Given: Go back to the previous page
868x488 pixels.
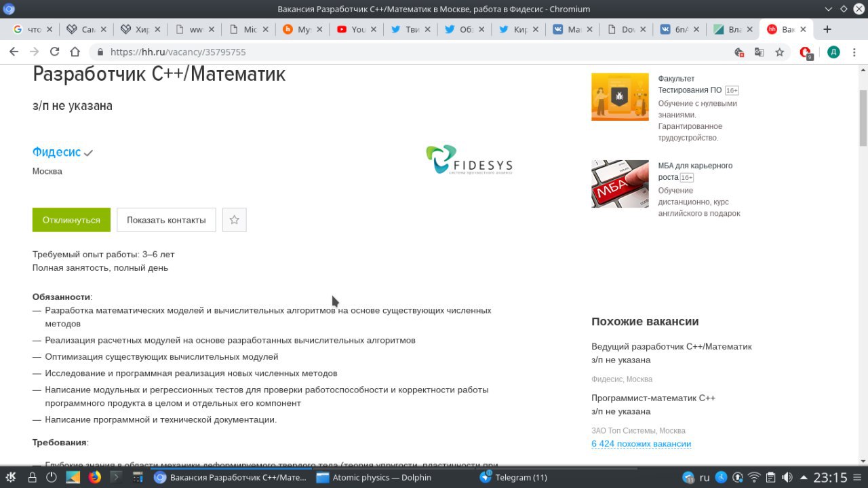Looking at the screenshot, I should point(14,52).
